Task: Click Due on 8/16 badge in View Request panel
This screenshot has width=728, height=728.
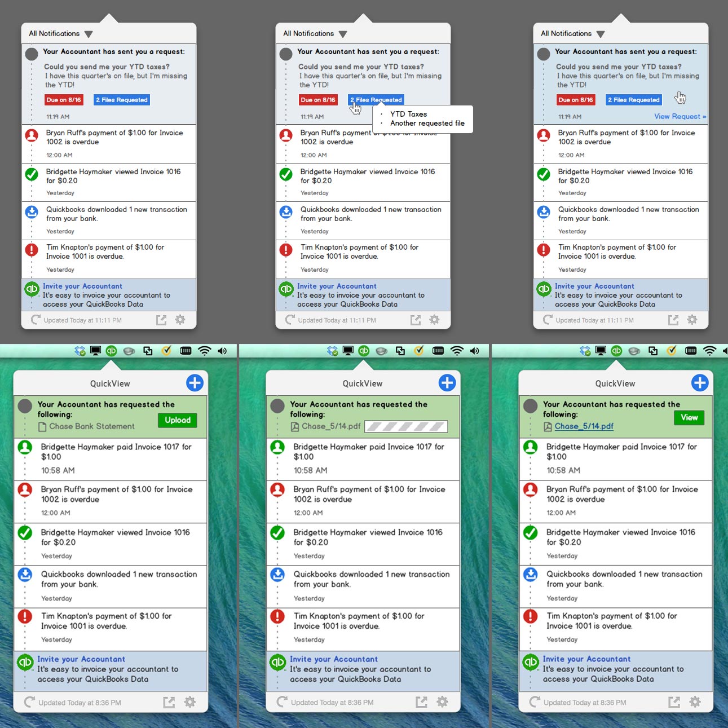Action: (575, 100)
